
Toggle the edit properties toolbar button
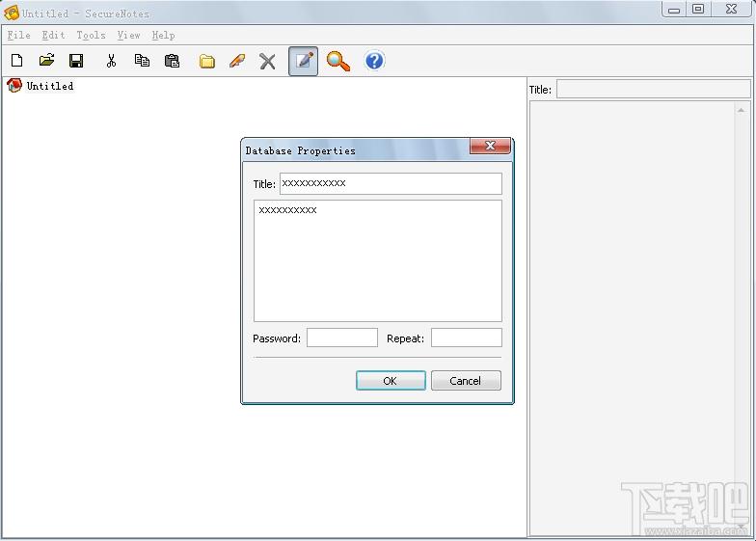pos(303,62)
